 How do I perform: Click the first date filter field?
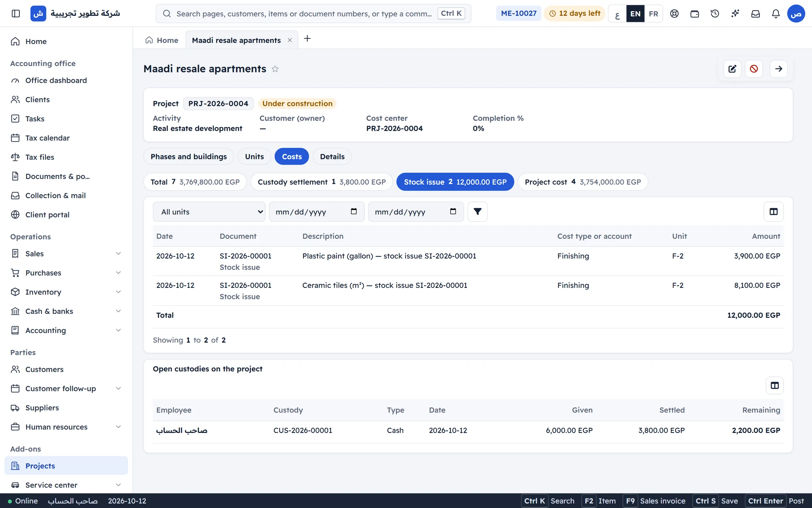click(x=317, y=212)
